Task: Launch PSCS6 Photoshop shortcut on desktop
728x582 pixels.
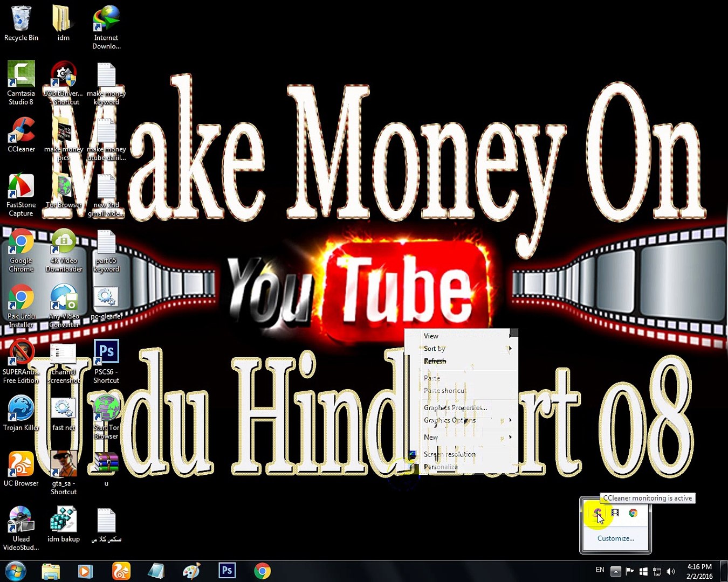Action: pos(106,362)
